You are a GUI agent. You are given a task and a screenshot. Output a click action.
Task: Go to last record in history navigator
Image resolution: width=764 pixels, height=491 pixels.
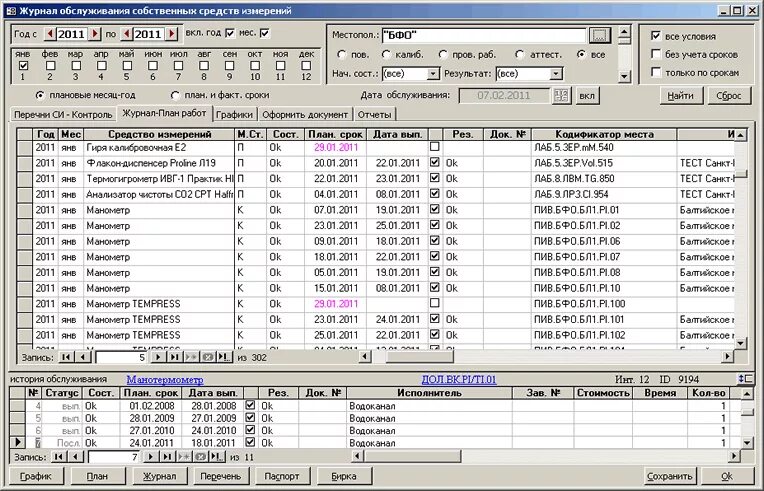[x=167, y=457]
